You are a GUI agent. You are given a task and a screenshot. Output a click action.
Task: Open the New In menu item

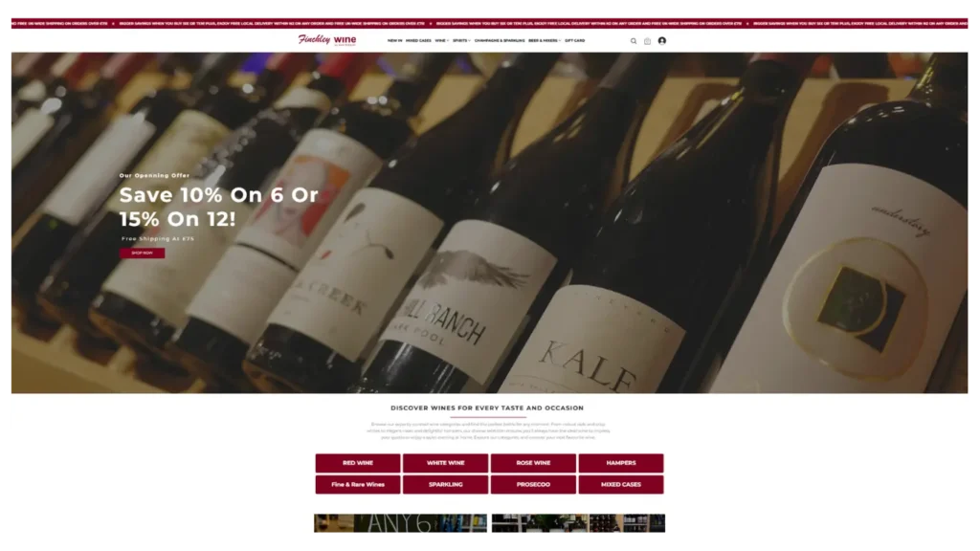click(x=394, y=41)
